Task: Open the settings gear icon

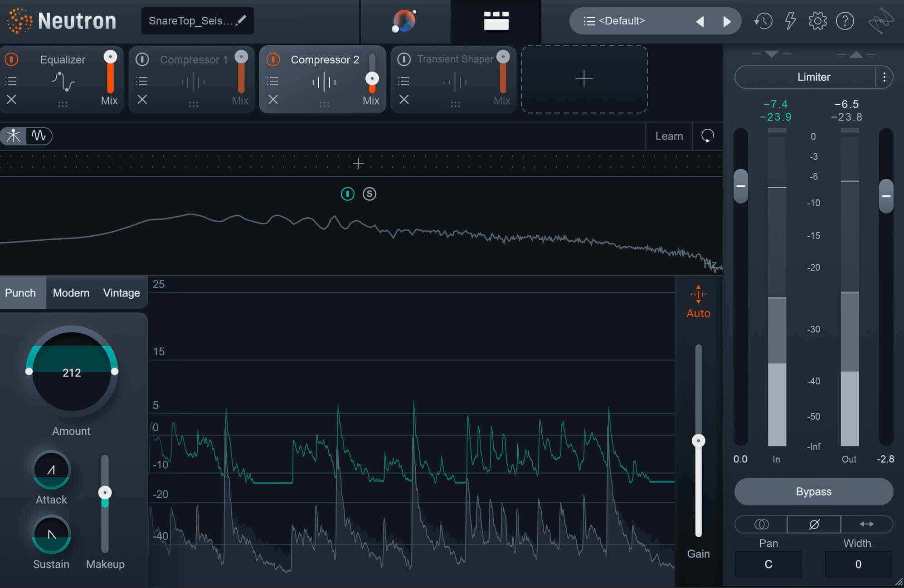Action: [817, 21]
